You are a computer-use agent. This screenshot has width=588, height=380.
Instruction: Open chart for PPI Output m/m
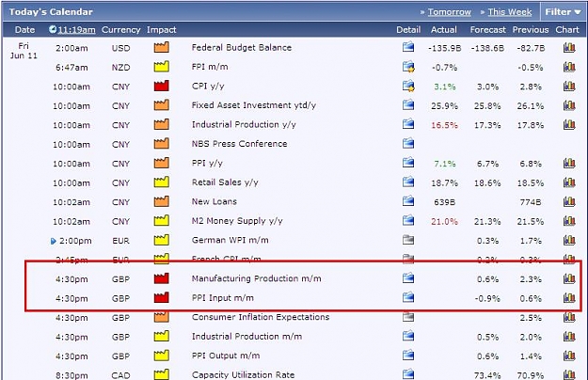tap(569, 356)
